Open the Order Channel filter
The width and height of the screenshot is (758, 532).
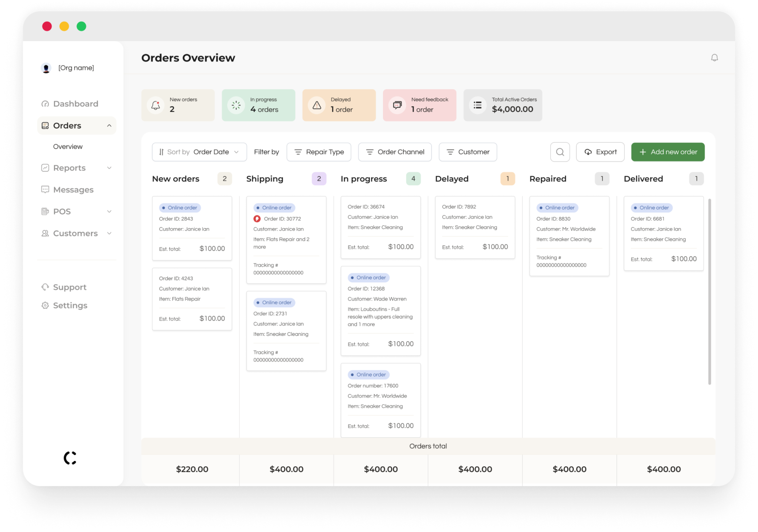point(395,152)
